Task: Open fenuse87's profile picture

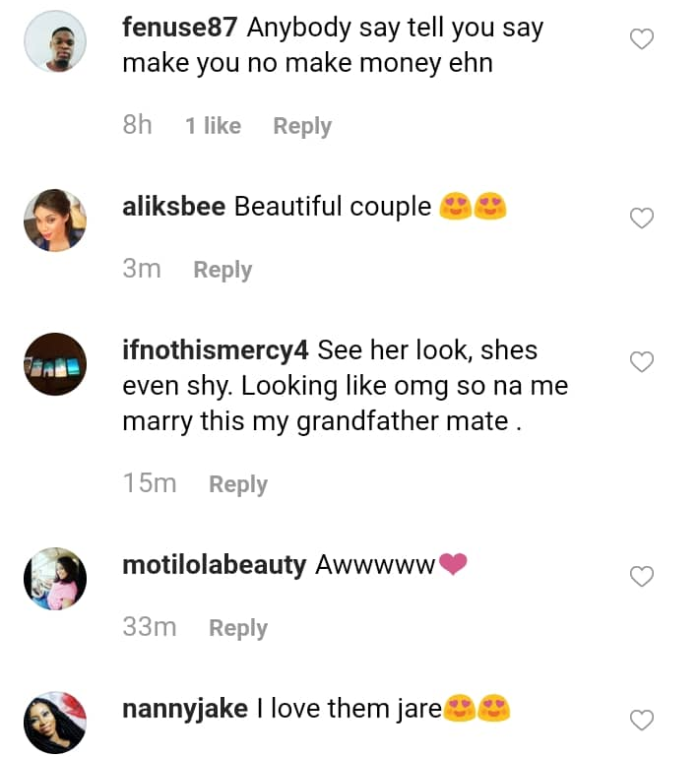Action: point(55,41)
